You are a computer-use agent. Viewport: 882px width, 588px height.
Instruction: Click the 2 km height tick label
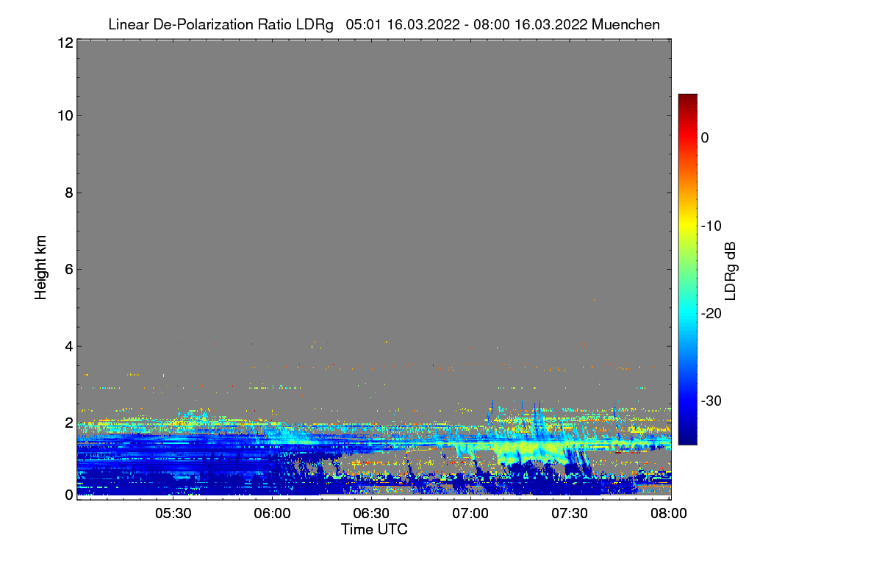tap(68, 423)
